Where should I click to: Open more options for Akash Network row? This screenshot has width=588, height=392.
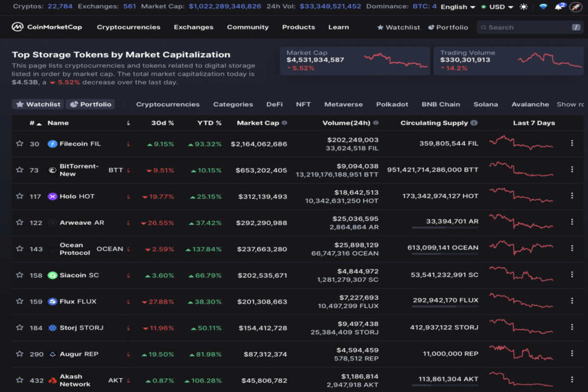572,379
